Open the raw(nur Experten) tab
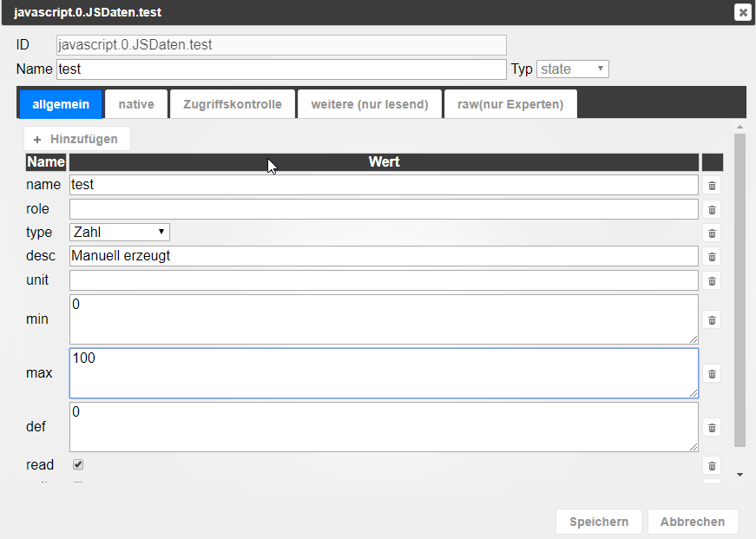 510,104
